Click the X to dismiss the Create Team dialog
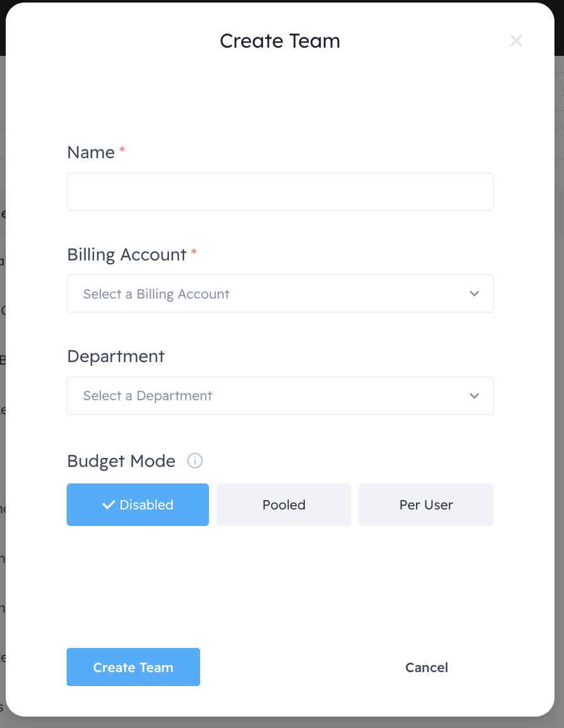 tap(516, 41)
